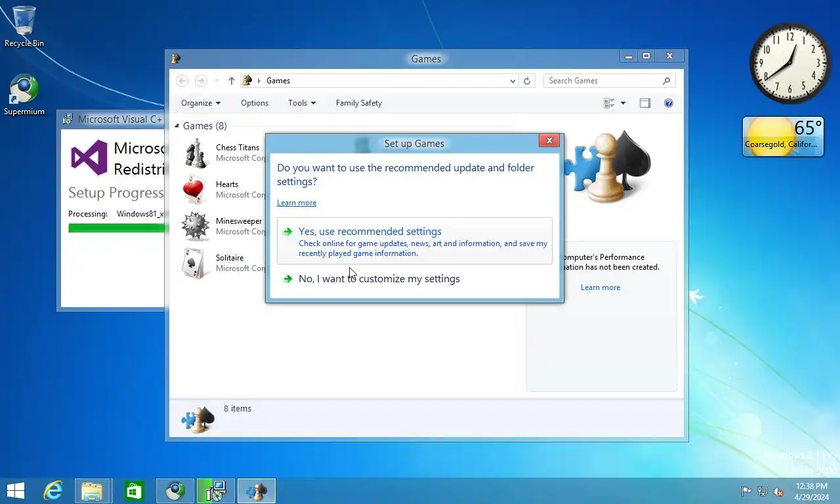Click the Back navigation arrow
840x504 pixels.
click(x=182, y=81)
